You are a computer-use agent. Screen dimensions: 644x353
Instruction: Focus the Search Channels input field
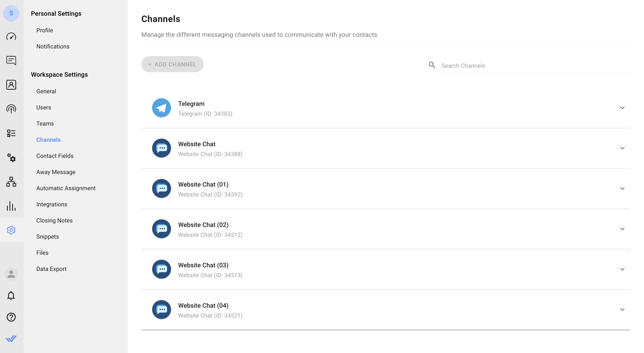click(536, 66)
